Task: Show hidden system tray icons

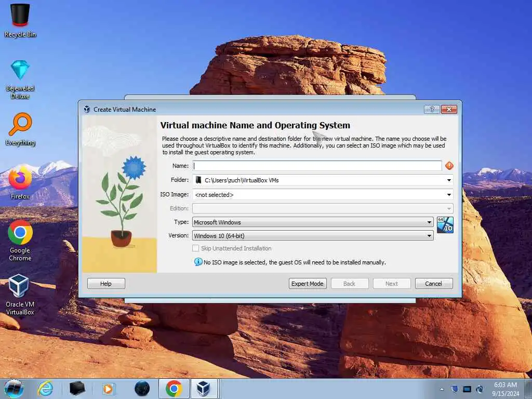Action: (442, 389)
